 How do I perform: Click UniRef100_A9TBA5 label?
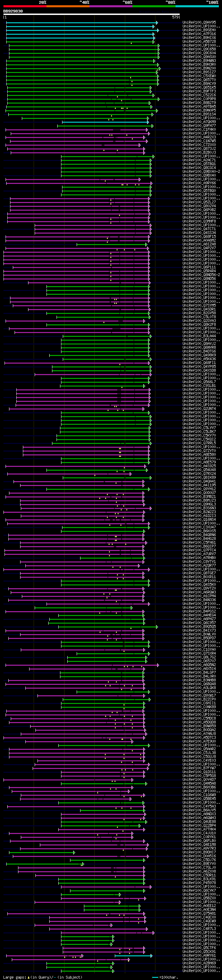point(199,106)
